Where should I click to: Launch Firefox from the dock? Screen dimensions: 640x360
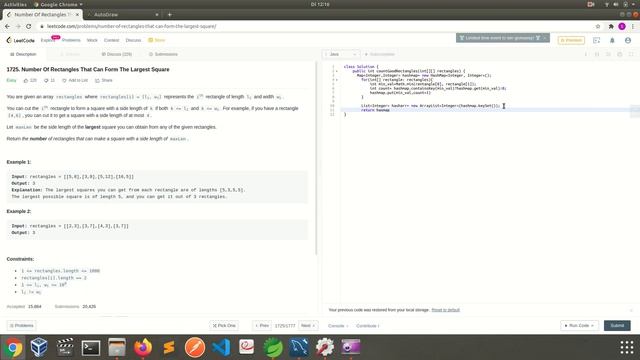(143, 348)
